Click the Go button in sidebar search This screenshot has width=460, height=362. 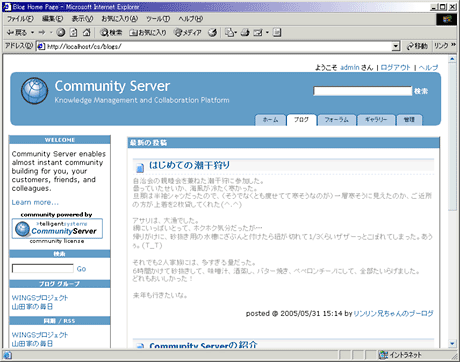click(x=81, y=269)
